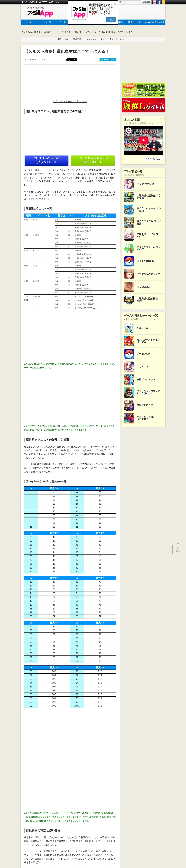186x868 pixels.
Task: Click the Hatena ブックマーク button
Action: pyautogui.click(x=108, y=60)
